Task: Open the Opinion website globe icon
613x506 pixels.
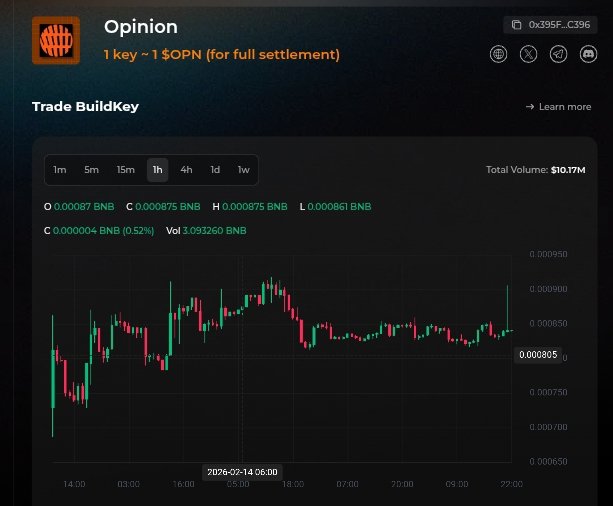Action: click(x=498, y=54)
